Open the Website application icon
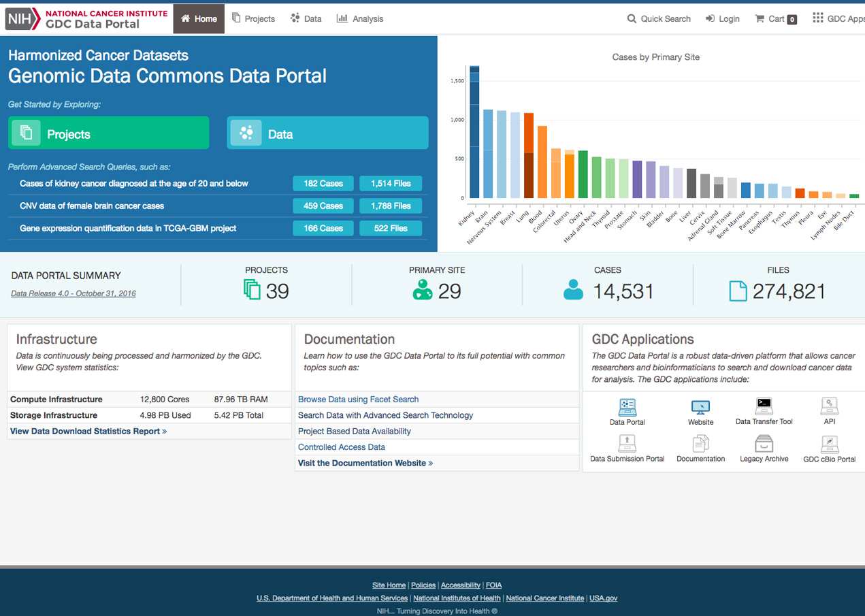This screenshot has width=865, height=616. 700,408
